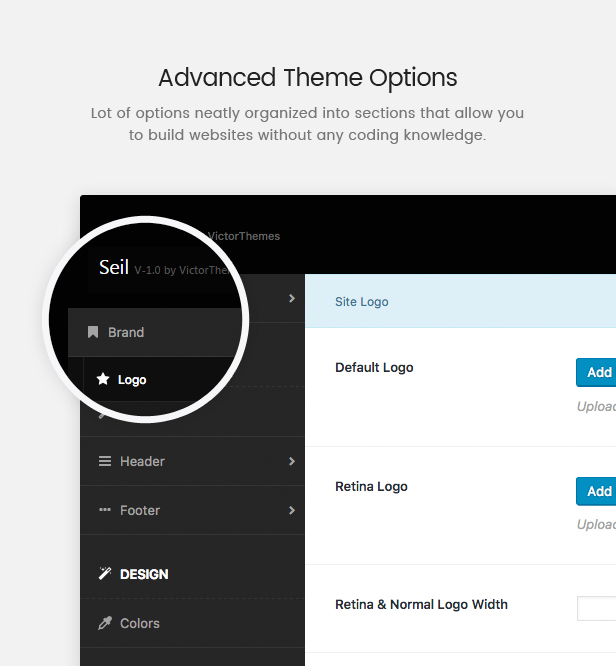Screen dimensions: 616x672
Task: Open the Brand menu item
Action: point(126,332)
